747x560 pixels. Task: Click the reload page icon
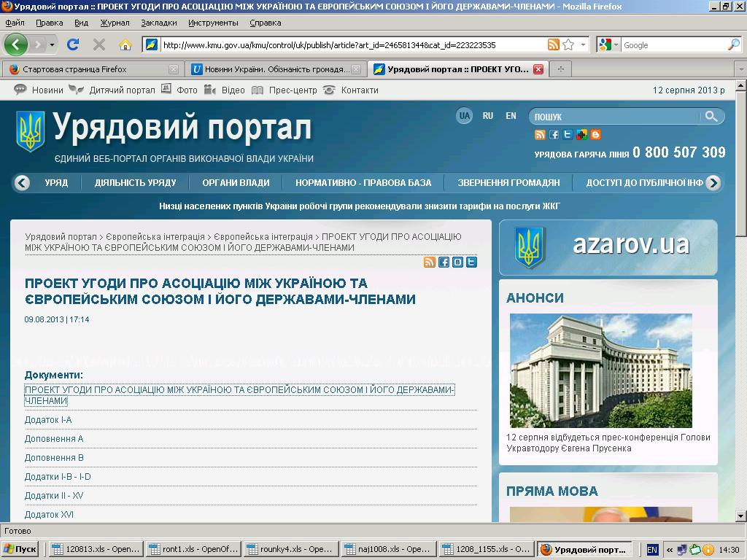73,44
